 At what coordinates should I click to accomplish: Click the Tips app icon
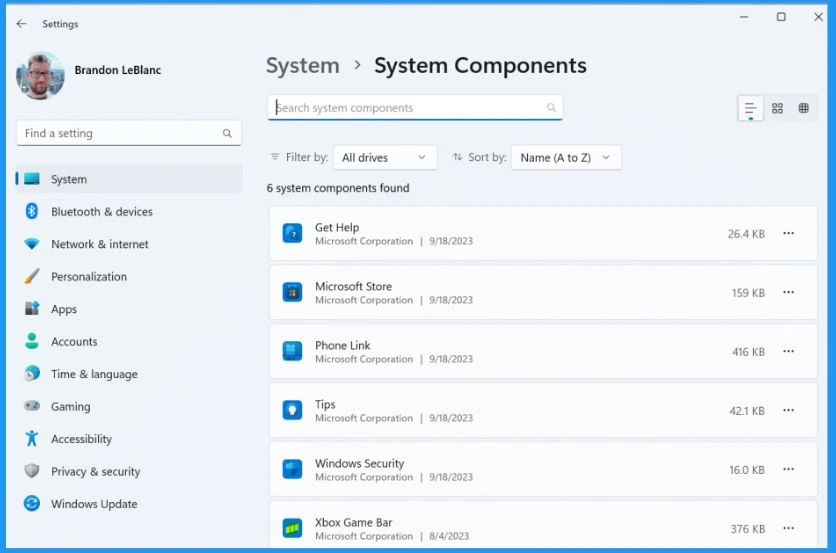click(292, 410)
